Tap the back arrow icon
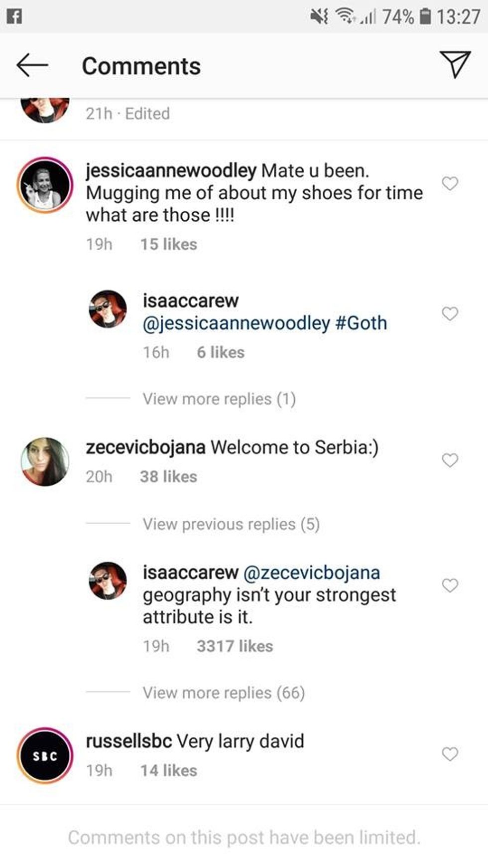Screen dimensions: 488x868 click(32, 65)
